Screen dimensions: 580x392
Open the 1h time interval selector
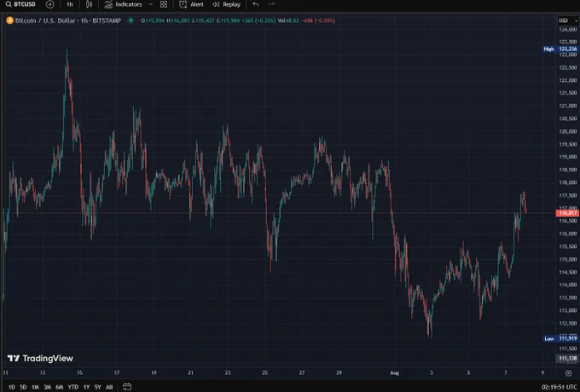(x=70, y=4)
